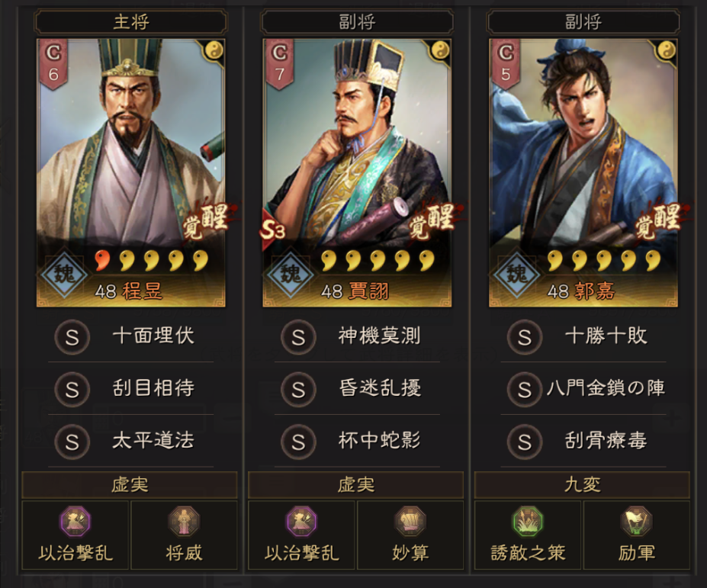Select the 誘敵之策 trait icon
Screen dimensions: 707x588
(528, 522)
